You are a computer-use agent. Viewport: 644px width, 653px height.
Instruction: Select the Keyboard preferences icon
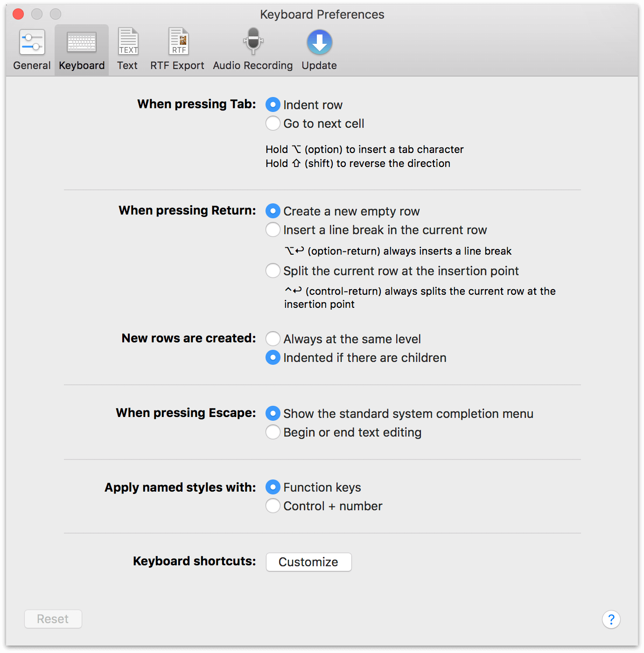point(82,42)
